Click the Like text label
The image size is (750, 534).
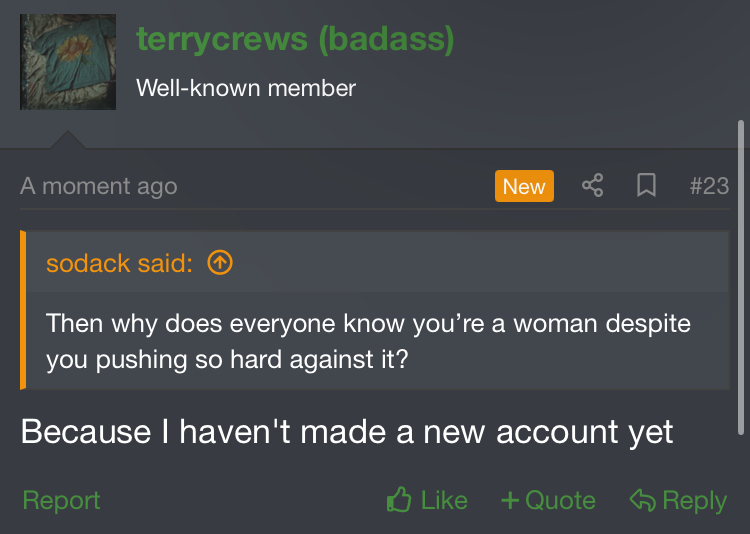(444, 501)
